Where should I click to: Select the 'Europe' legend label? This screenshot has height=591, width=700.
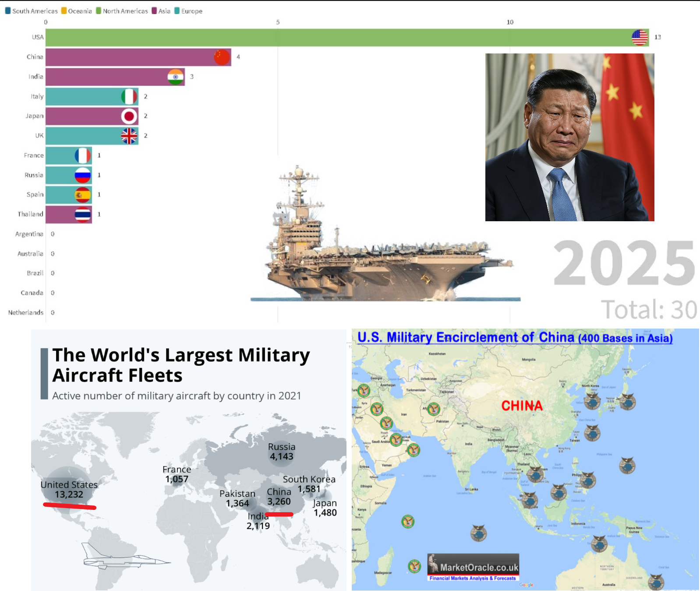pyautogui.click(x=192, y=11)
